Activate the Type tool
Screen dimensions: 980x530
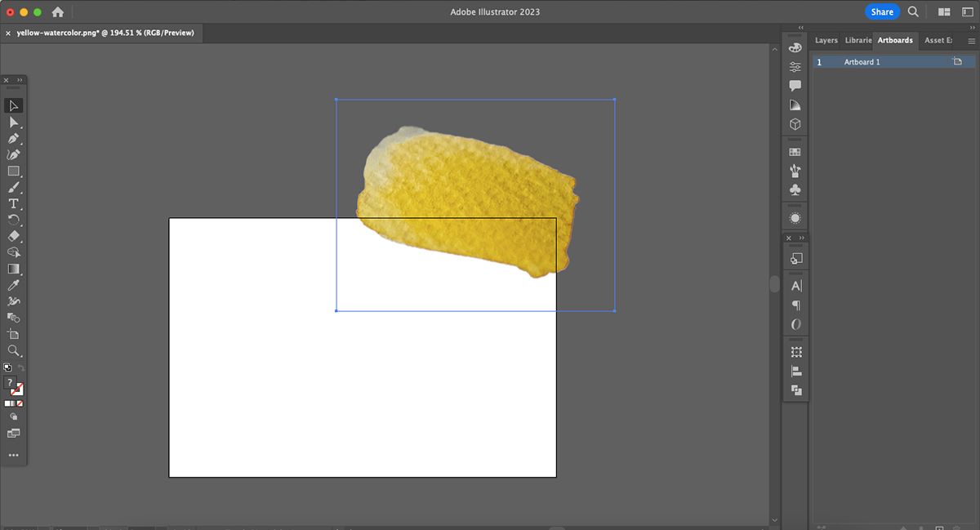click(x=13, y=204)
